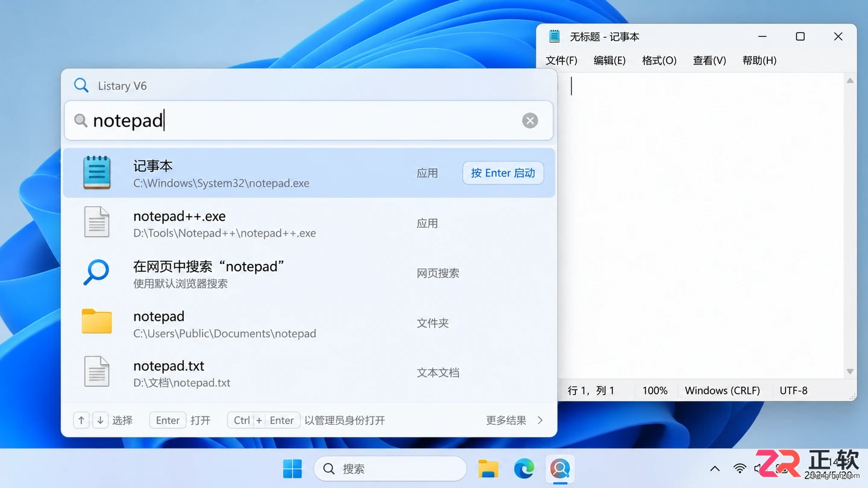Click the yellow notepad folder icon
The height and width of the screenshot is (488, 868).
click(97, 322)
